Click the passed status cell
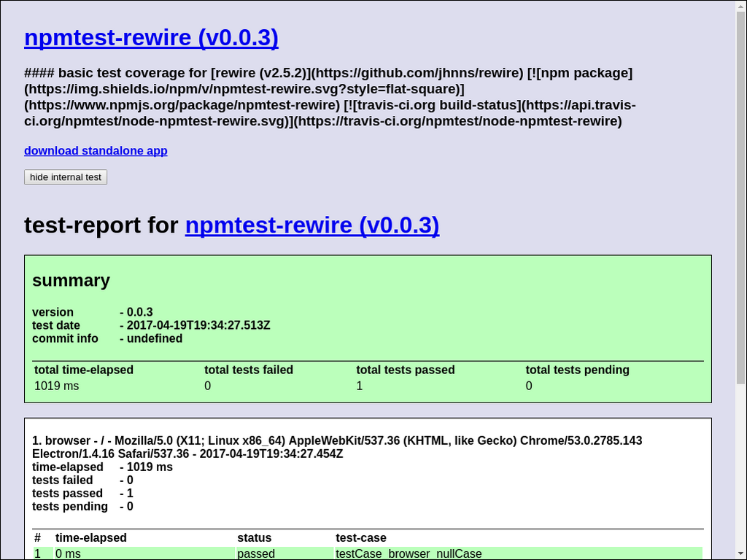This screenshot has width=747, height=560. pos(256,553)
